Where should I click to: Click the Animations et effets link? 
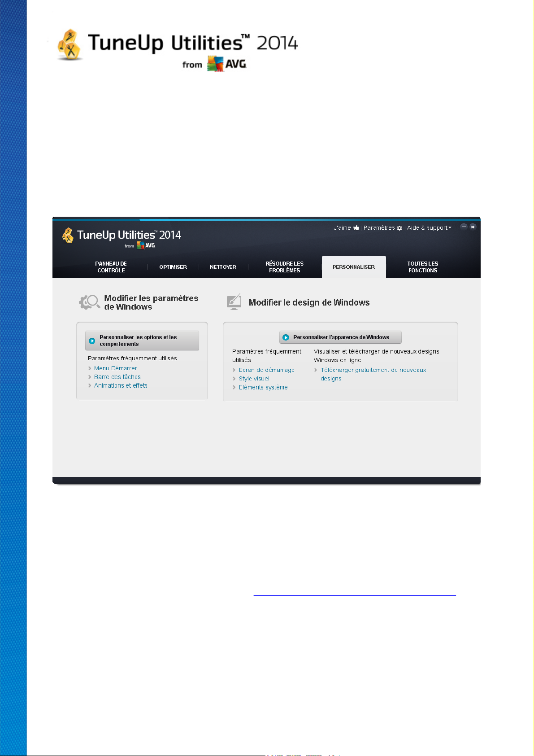coord(121,385)
